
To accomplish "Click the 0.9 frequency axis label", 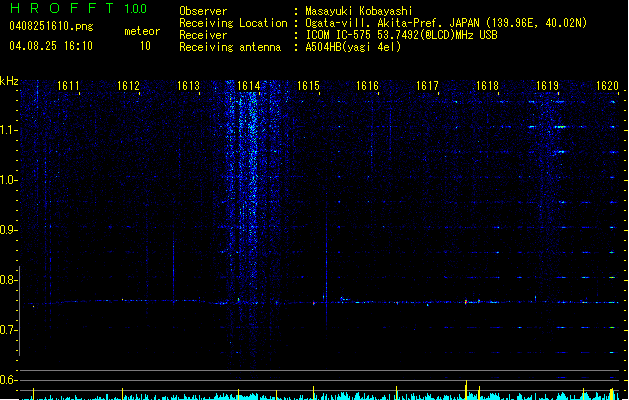I will tap(9, 230).
